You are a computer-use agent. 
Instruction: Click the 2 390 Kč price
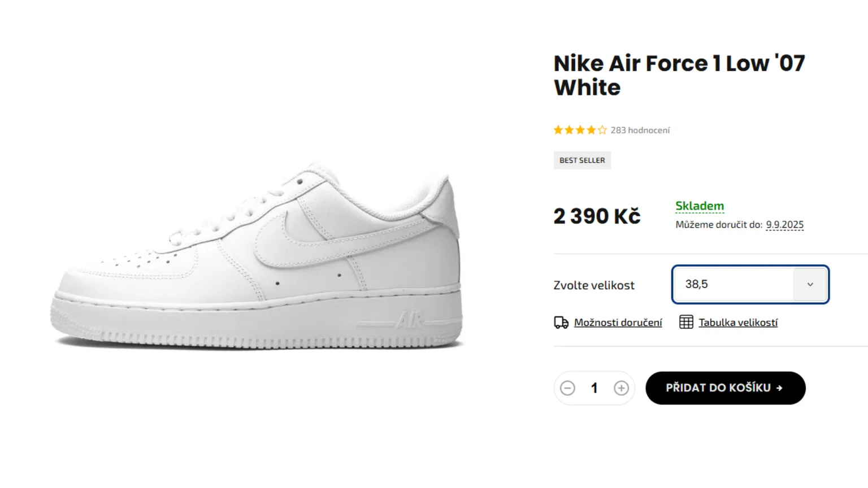click(x=597, y=216)
